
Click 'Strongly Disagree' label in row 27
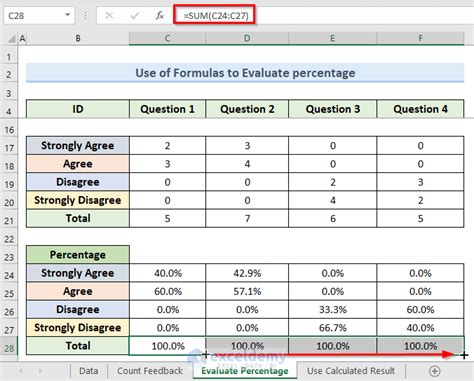click(78, 328)
